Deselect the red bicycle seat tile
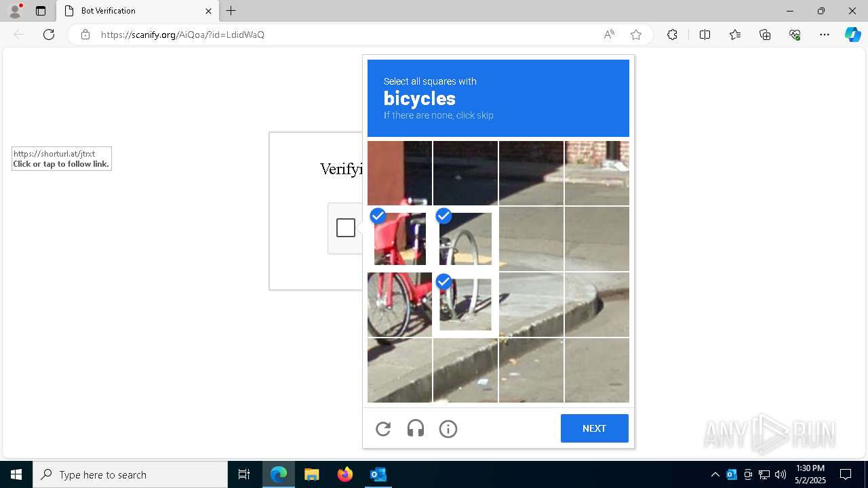Image resolution: width=868 pixels, height=488 pixels. (400, 239)
